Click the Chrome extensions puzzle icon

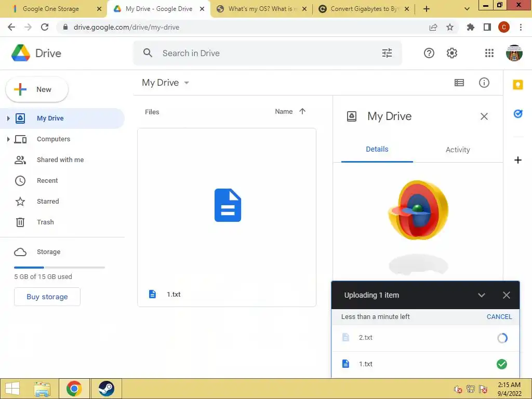pos(470,27)
